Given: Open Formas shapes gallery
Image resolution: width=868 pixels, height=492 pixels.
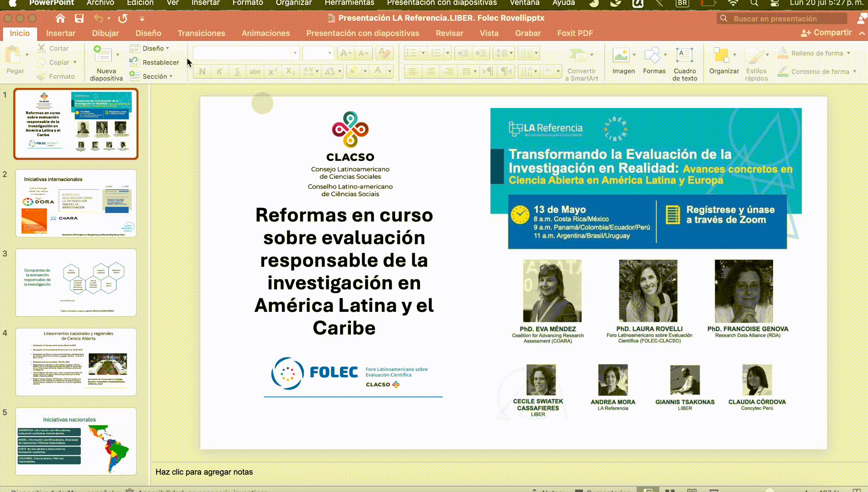Looking at the screenshot, I should [x=654, y=61].
